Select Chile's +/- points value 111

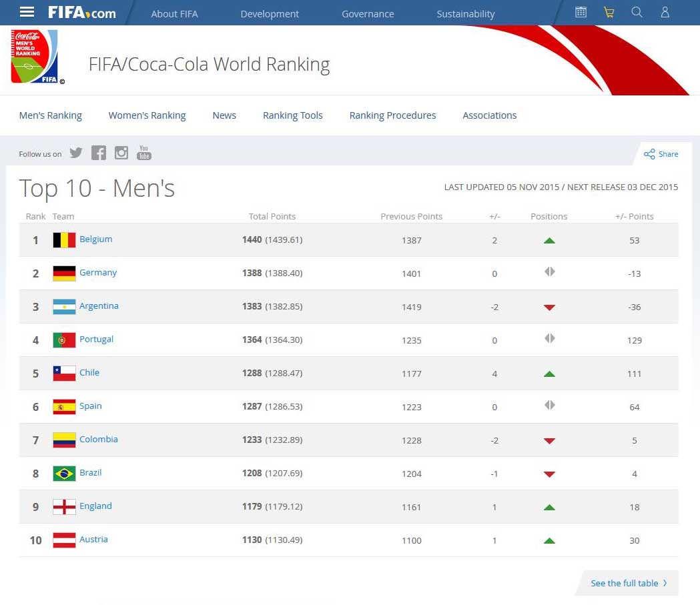[634, 374]
